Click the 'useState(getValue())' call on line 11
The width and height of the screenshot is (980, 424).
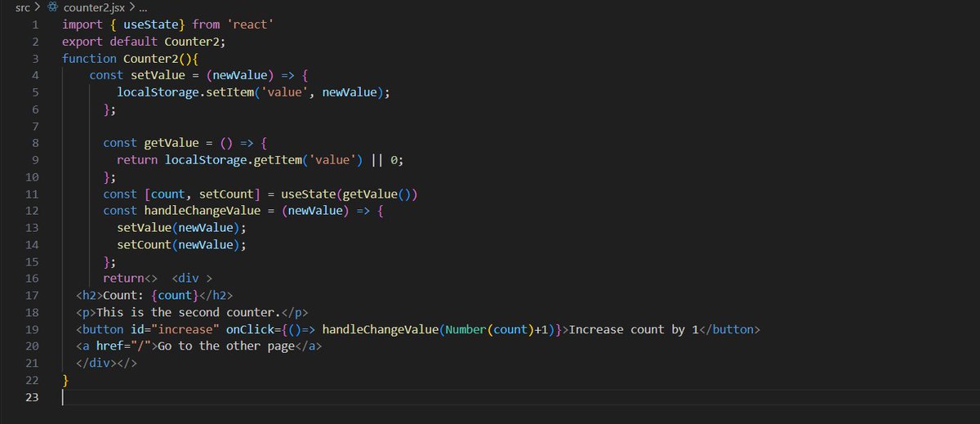pos(349,194)
